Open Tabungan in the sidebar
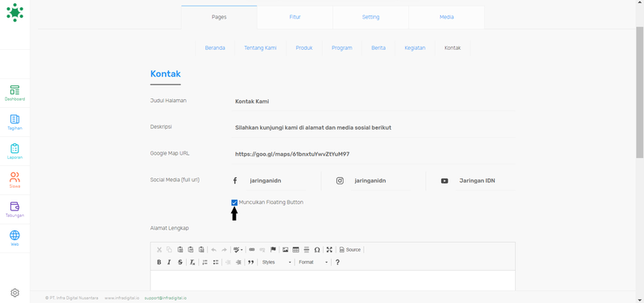This screenshot has height=303, width=644. pos(14,210)
